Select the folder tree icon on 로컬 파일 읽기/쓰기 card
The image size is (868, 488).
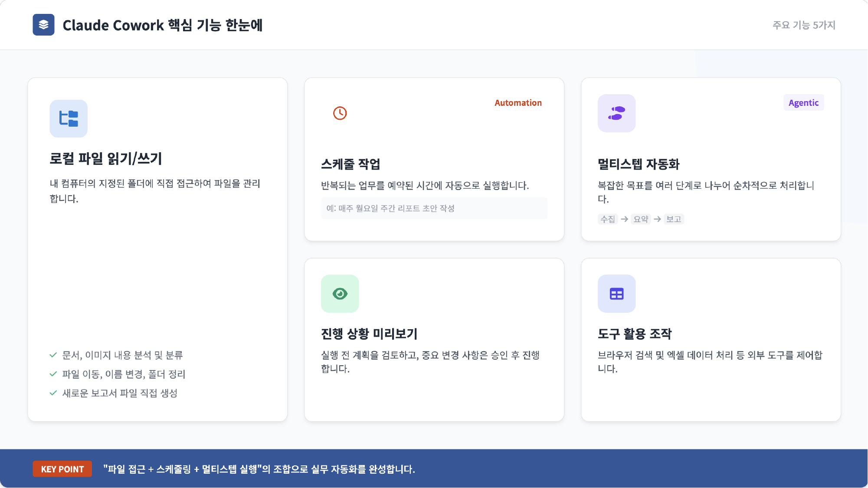click(69, 118)
